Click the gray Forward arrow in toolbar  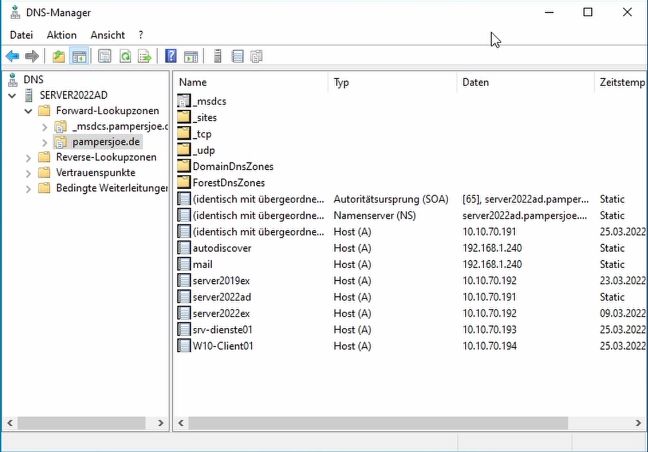[32, 56]
